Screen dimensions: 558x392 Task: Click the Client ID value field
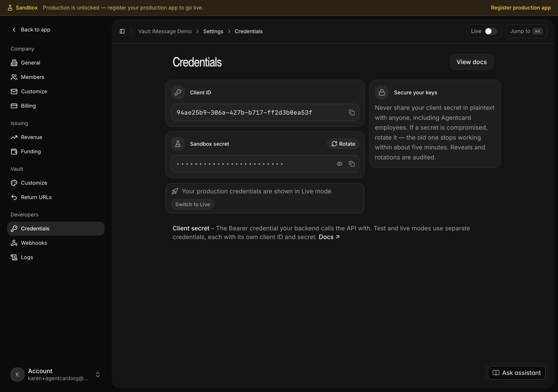coord(265,112)
